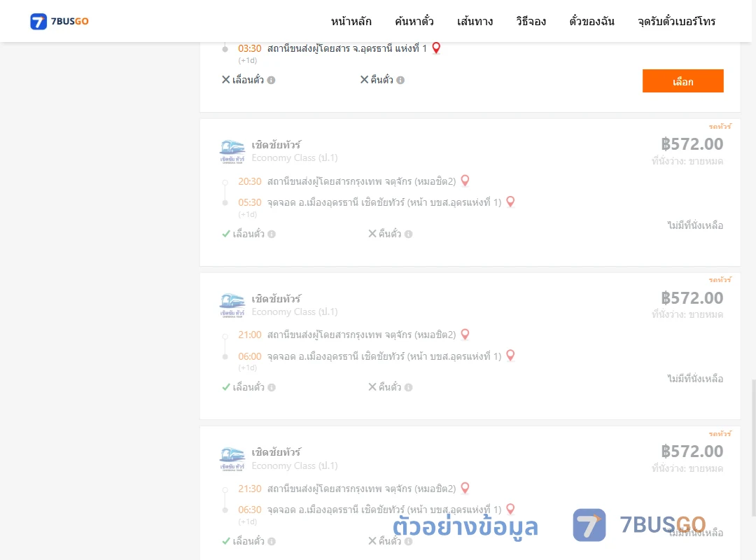The height and width of the screenshot is (560, 756).
Task: Show เลื่อนตั๋ว info icon in 21:30 trip
Action: (x=272, y=541)
